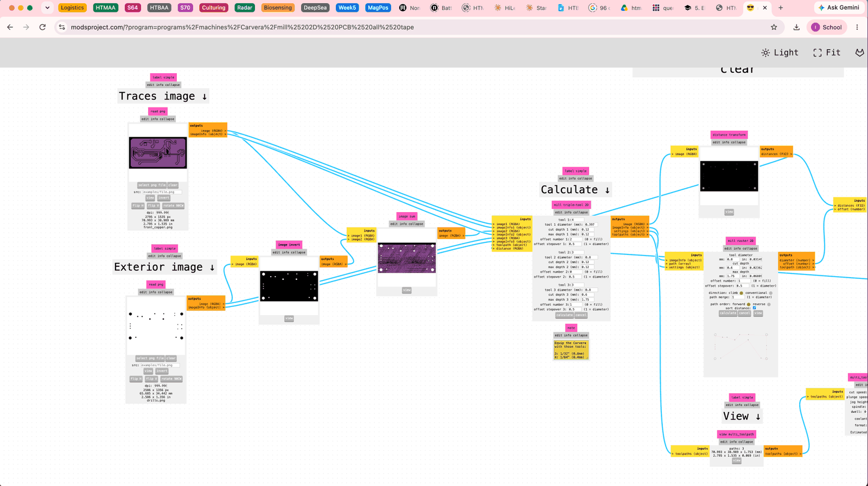The height and width of the screenshot is (486, 868).
Task: Select the conventional direction radio button
Action: 770,293
